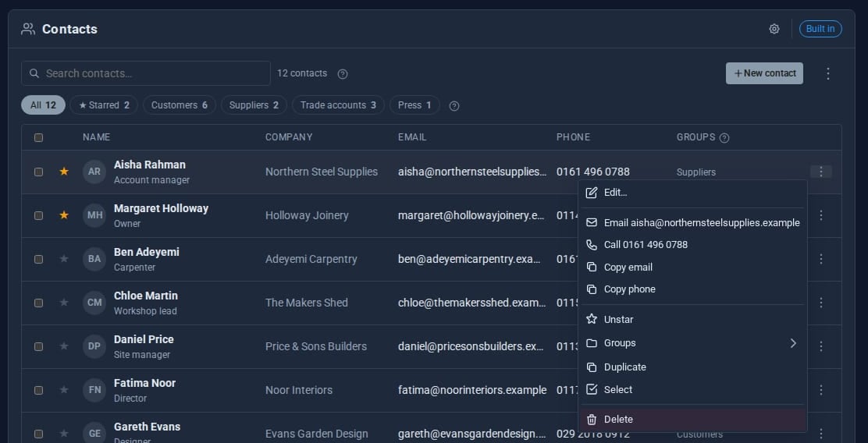Viewport: 868px width, 443px height.
Task: Open row actions for Aisha Rahman
Action: [x=821, y=172]
